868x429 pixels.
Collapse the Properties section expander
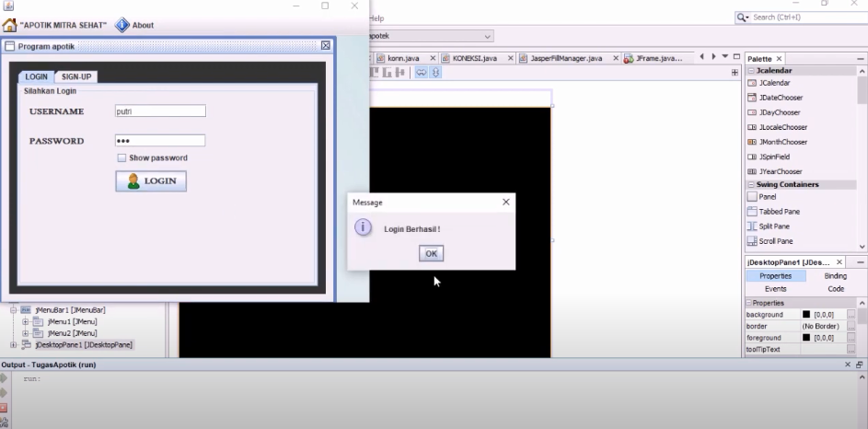(748, 304)
